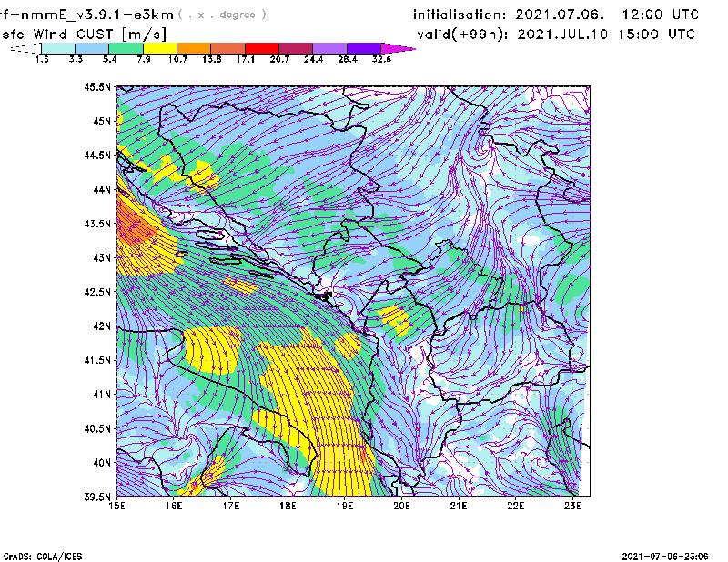Click the legend value 17.1
Image resolution: width=728 pixels, height=562 pixels.
tap(246, 59)
